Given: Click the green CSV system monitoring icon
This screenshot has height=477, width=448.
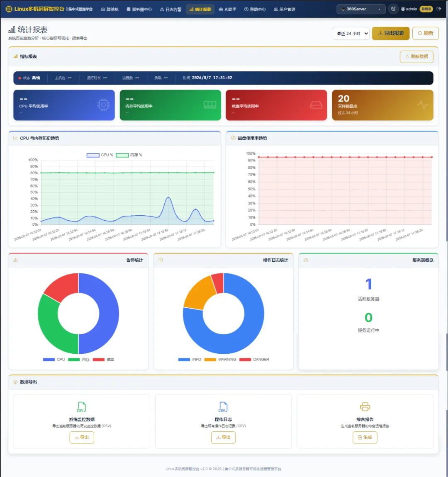Looking at the screenshot, I should pos(81,407).
